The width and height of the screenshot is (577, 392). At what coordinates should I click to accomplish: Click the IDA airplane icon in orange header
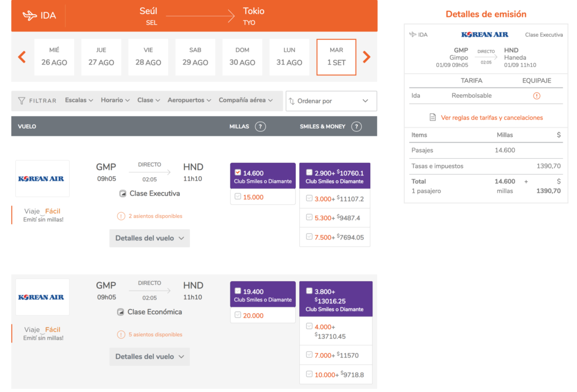point(29,15)
